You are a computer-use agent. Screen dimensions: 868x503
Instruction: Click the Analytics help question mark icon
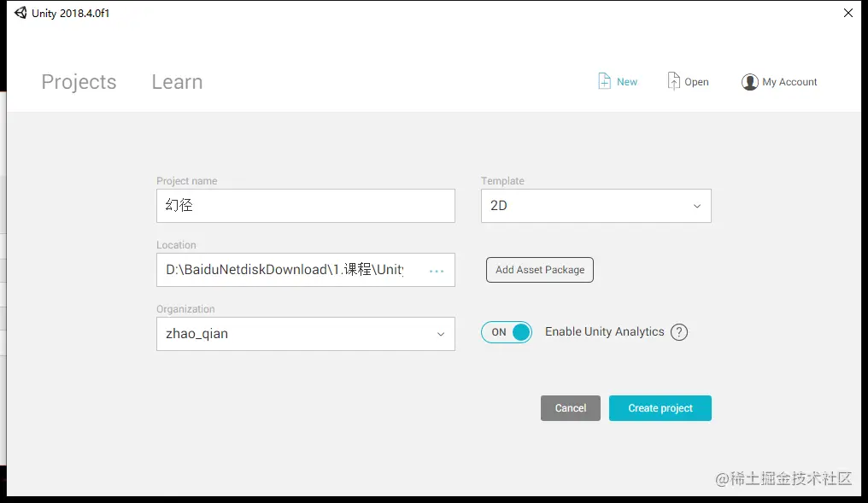[678, 332]
